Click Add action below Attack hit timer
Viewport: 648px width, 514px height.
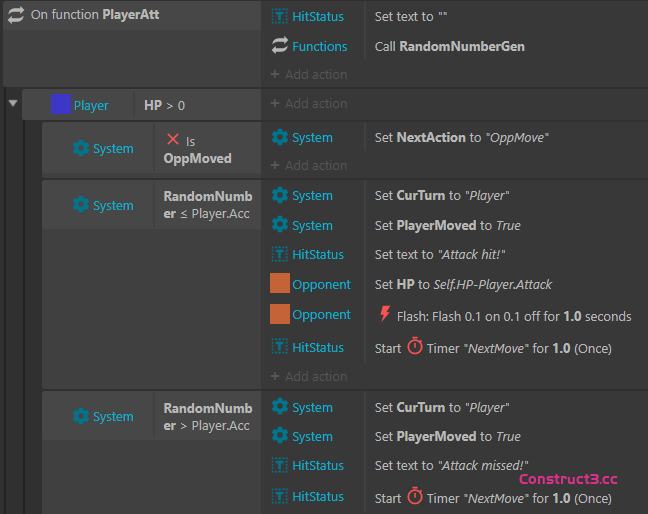pyautogui.click(x=308, y=376)
